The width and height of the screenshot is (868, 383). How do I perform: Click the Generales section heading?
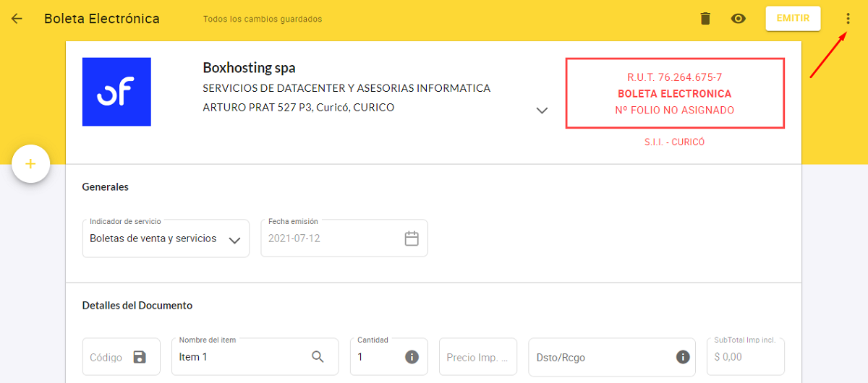[x=106, y=187]
